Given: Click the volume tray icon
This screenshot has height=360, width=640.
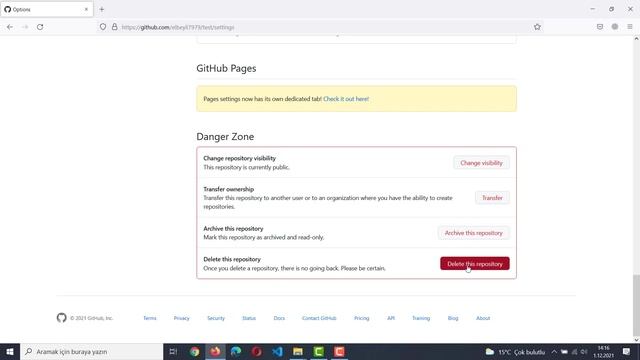Looking at the screenshot, I should pos(584,351).
